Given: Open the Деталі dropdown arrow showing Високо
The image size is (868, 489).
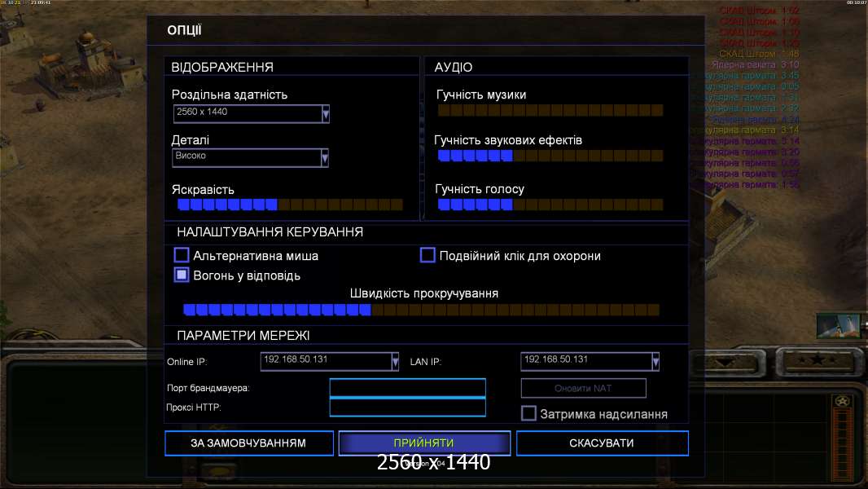Looking at the screenshot, I should [325, 158].
